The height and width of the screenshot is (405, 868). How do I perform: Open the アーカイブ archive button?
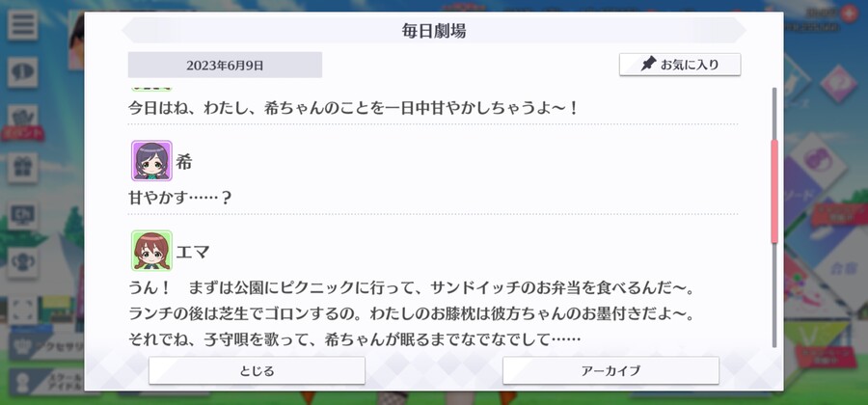610,370
